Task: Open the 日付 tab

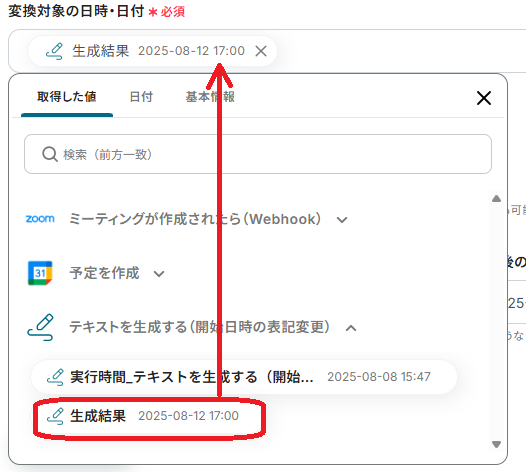Action: (141, 97)
